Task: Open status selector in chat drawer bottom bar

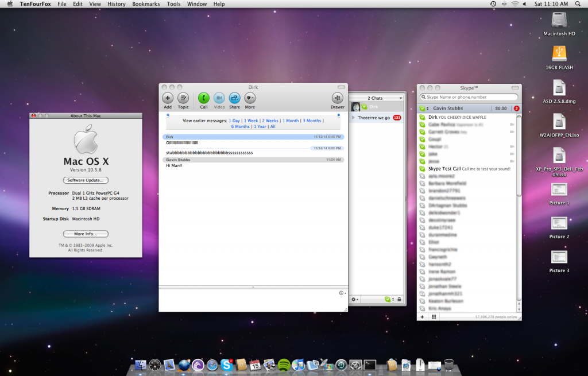Action: (389, 299)
